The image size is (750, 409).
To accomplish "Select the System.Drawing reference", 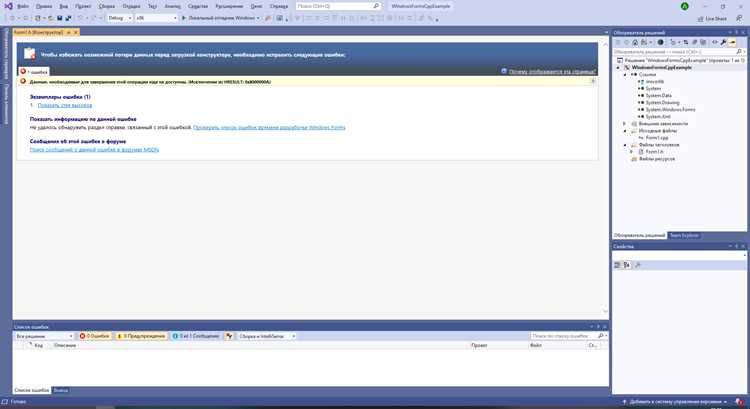I will [662, 102].
